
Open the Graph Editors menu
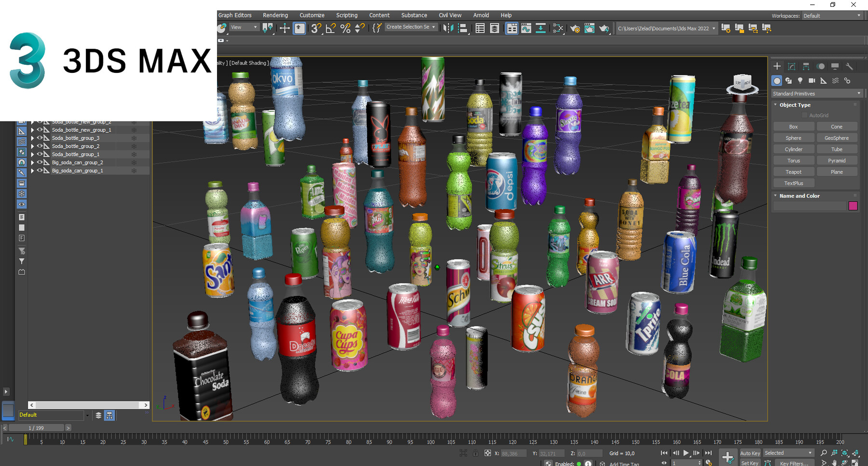click(235, 15)
